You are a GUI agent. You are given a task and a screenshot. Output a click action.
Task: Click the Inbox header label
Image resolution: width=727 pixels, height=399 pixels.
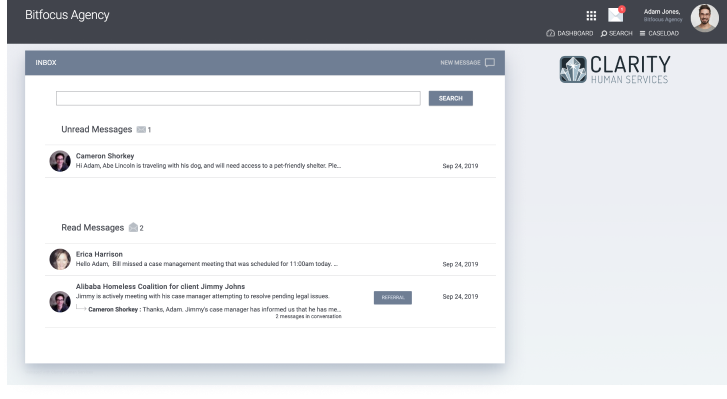pos(46,63)
